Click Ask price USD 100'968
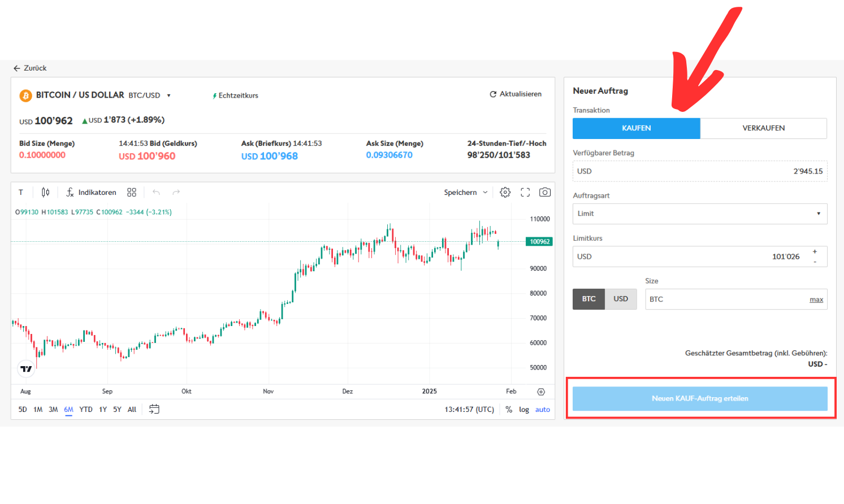 pos(270,156)
